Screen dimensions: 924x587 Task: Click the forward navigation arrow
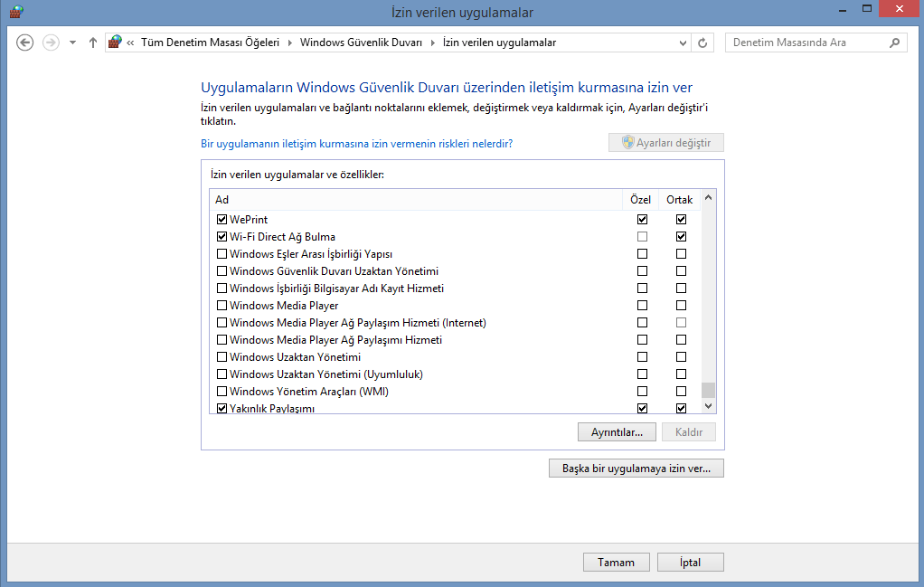pos(52,43)
